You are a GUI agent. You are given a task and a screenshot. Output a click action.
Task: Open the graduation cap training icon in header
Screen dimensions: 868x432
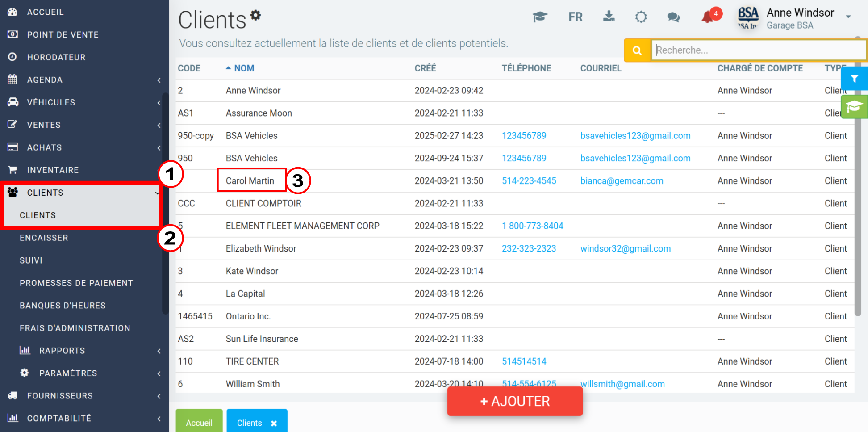click(540, 17)
